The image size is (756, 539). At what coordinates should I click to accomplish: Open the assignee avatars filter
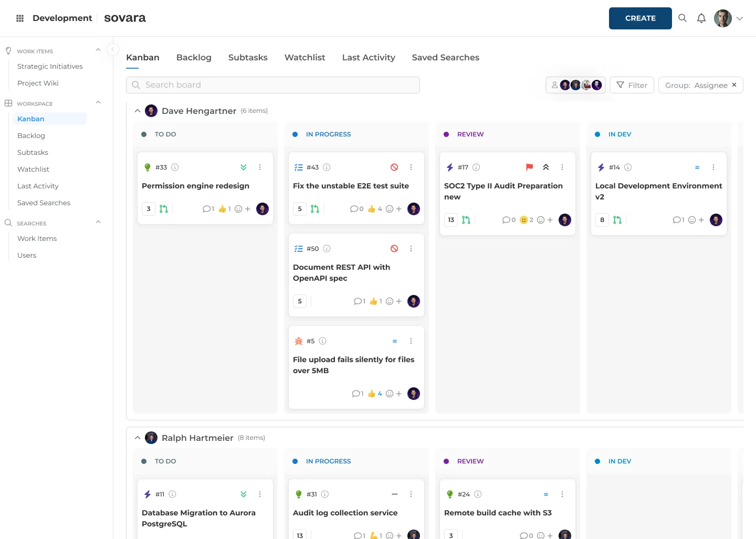[575, 85]
